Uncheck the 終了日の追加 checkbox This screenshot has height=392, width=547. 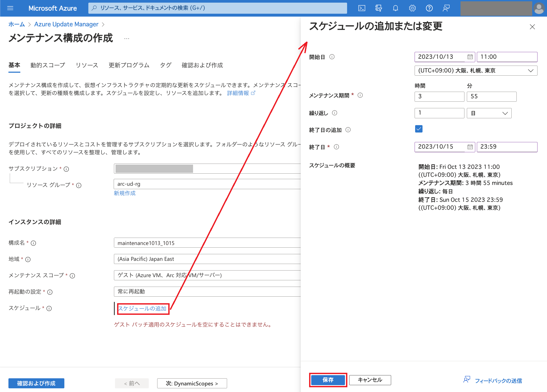coord(419,129)
